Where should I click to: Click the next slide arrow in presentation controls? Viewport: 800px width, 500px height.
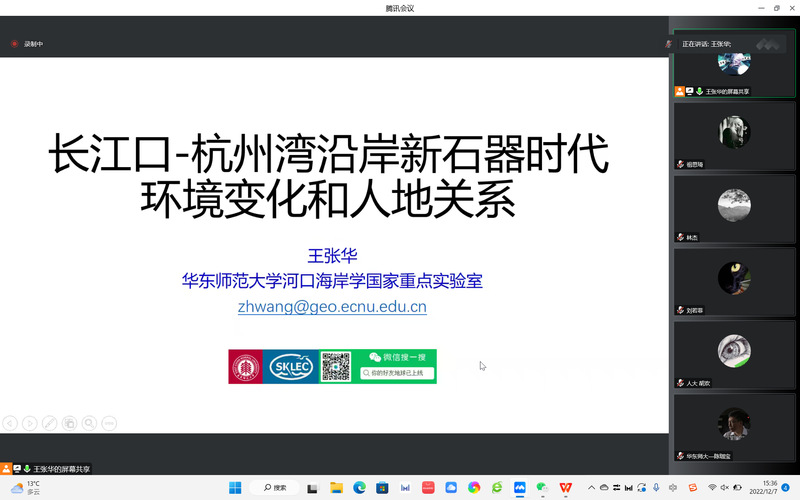pyautogui.click(x=29, y=423)
